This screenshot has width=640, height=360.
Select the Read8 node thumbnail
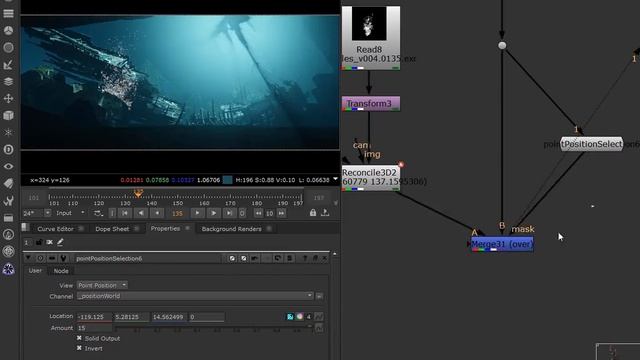[369, 23]
